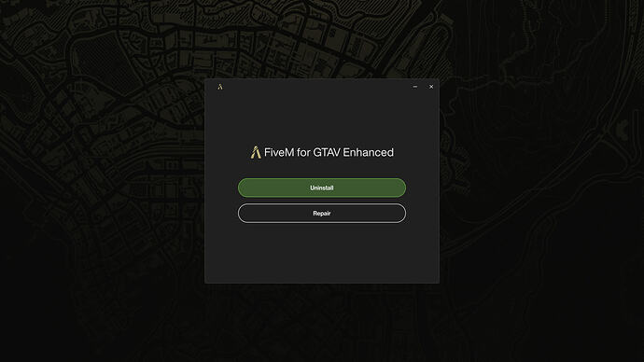Minimize the FiveM installer window
Screen dimensions: 644x362
[414, 87]
